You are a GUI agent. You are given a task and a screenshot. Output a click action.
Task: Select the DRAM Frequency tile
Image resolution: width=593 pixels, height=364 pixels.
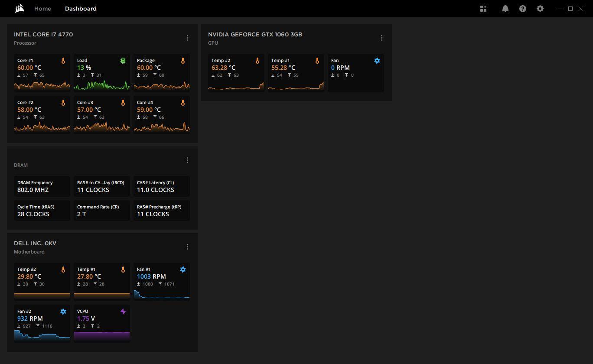click(42, 186)
